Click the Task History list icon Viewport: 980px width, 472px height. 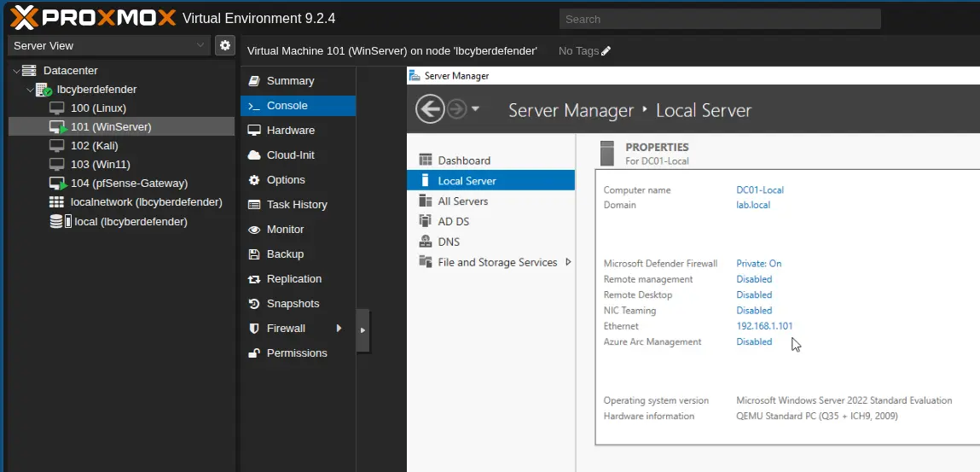(254, 205)
